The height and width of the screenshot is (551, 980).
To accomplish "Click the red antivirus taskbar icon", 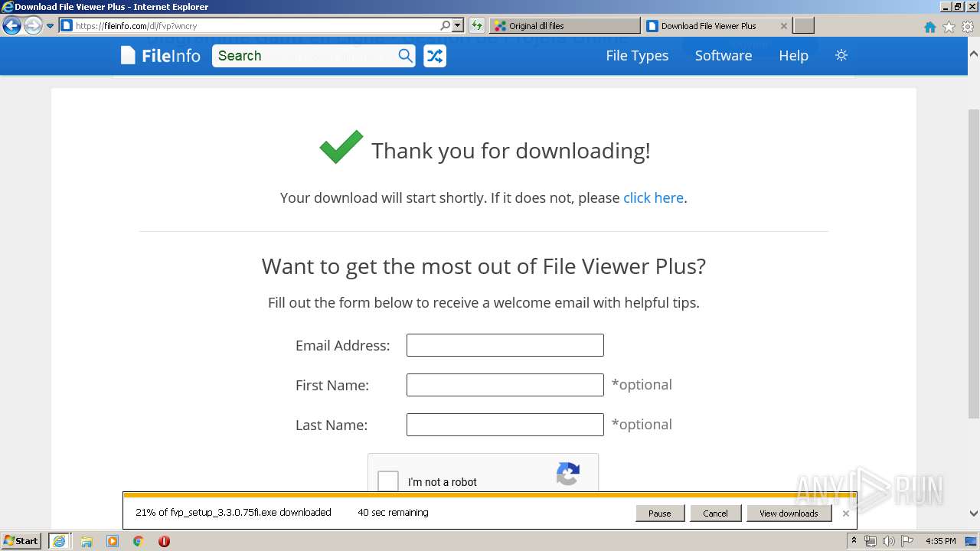I will point(164,541).
